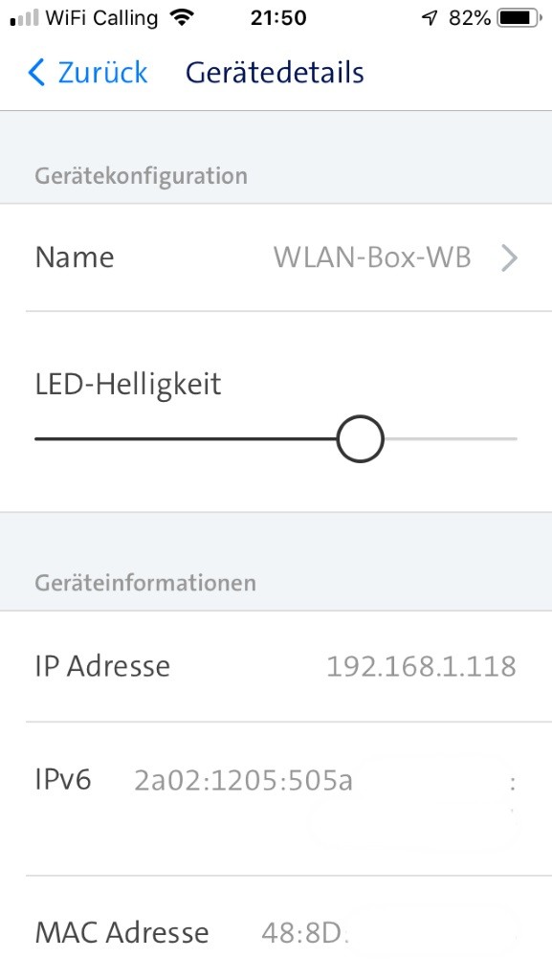The image size is (552, 980).
Task: Tap the Geräteinformationen section header
Action: 144,582
